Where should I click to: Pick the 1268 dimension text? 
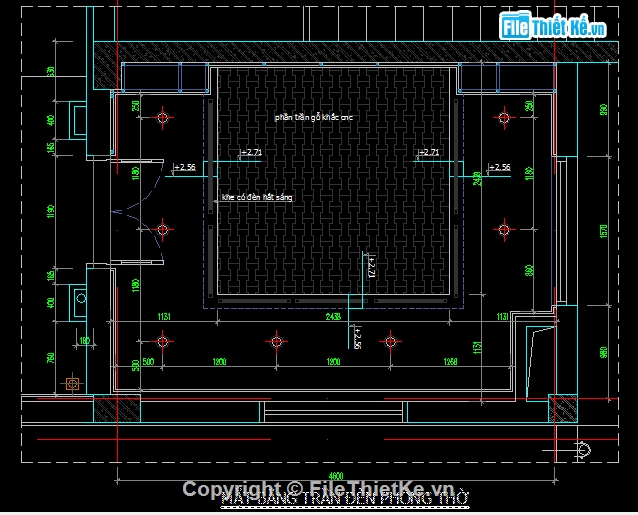tap(450, 361)
